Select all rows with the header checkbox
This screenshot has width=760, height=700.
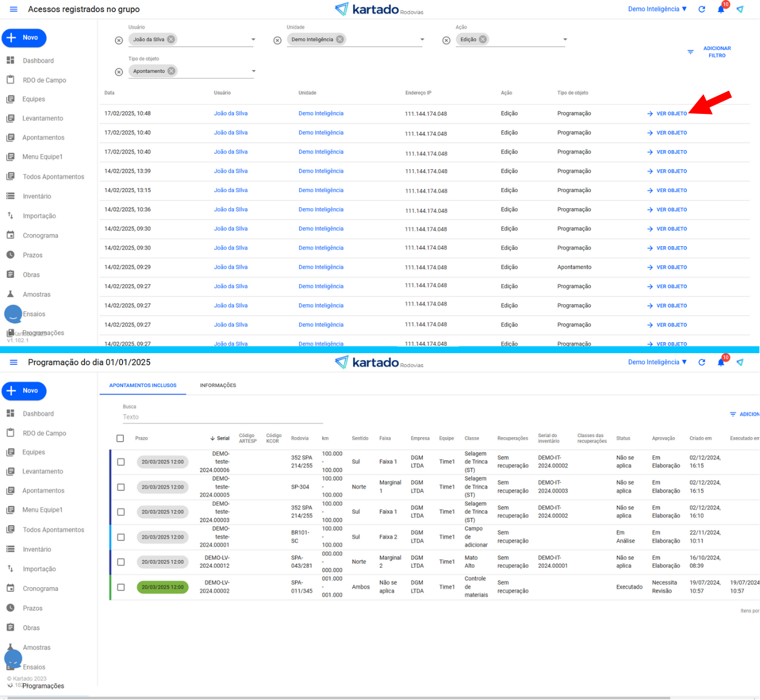(120, 438)
